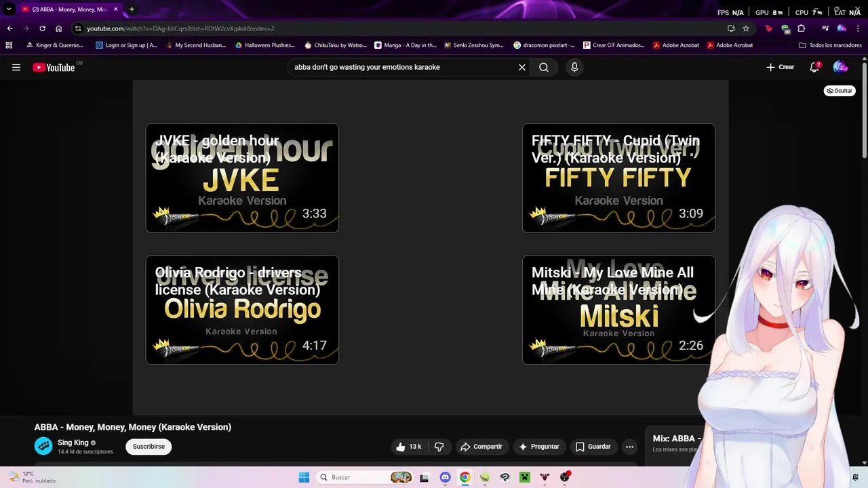Open Olivia Rodrigo drivers license karaoke video
This screenshot has width=868, height=488.
pos(242,310)
